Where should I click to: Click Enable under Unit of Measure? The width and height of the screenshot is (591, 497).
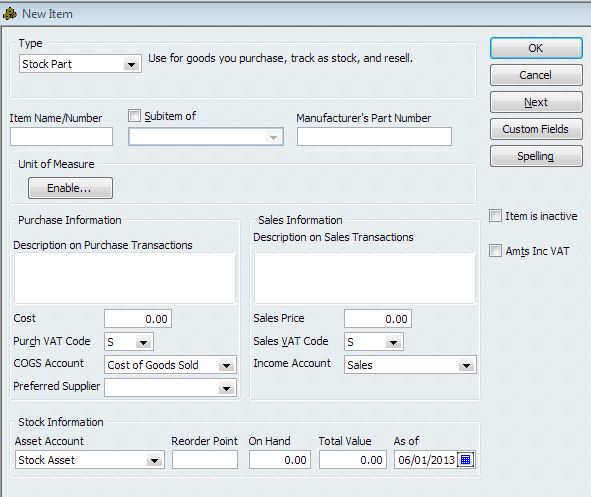(70, 188)
